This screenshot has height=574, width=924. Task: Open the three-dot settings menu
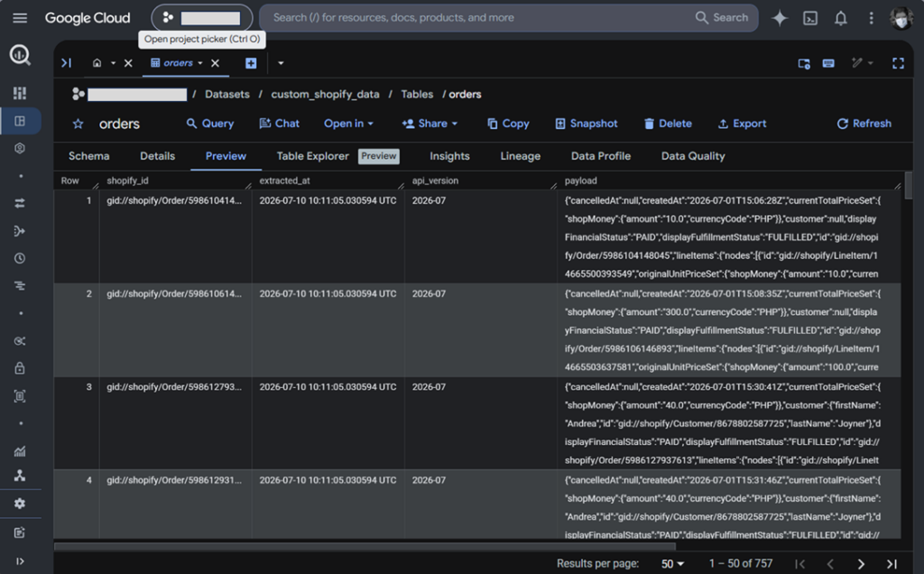click(x=871, y=18)
